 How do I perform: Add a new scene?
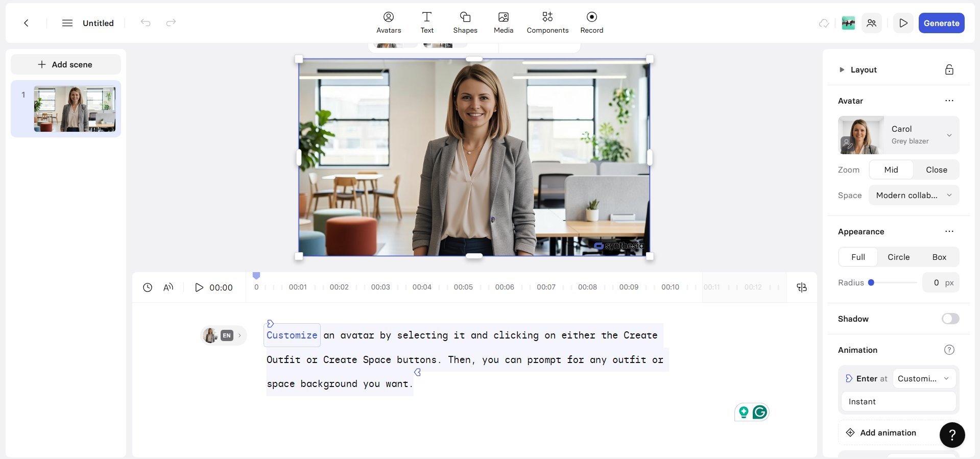[65, 64]
